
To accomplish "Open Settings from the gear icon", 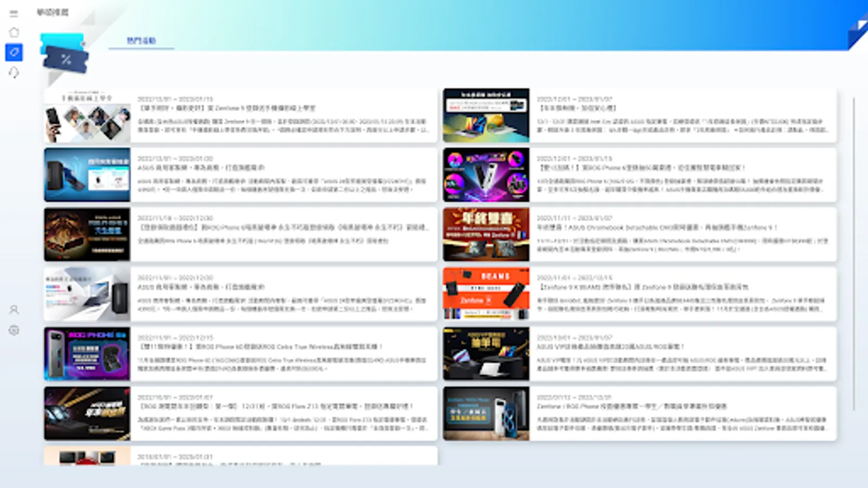I will click(x=14, y=329).
